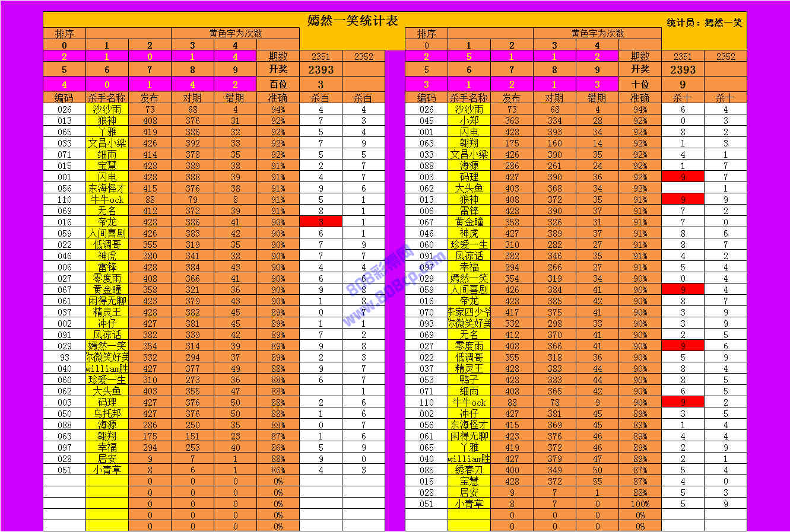The height and width of the screenshot is (532, 790).
Task: Select red highlighted cell in right 牛牛ock row
Action: (683, 402)
